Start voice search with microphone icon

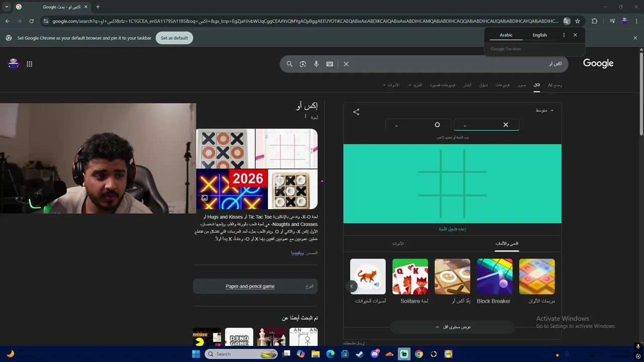(x=316, y=64)
